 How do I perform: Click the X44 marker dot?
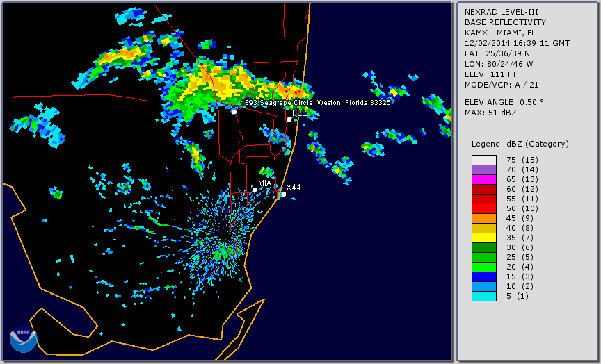point(284,194)
